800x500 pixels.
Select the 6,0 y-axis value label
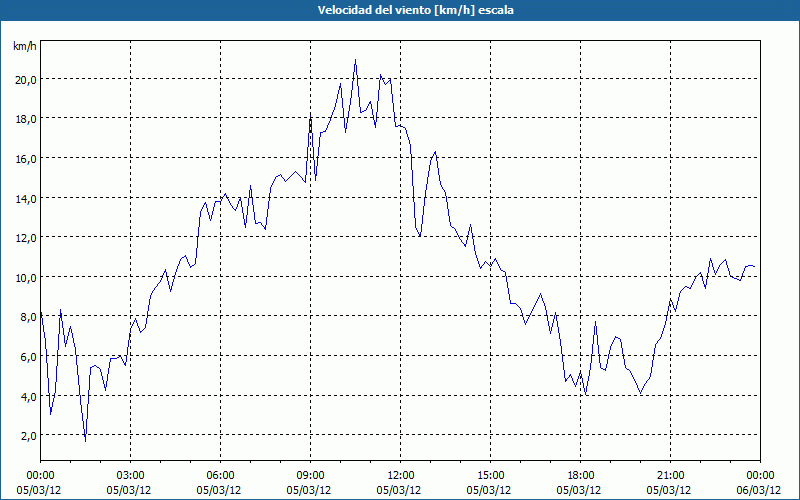coord(28,357)
